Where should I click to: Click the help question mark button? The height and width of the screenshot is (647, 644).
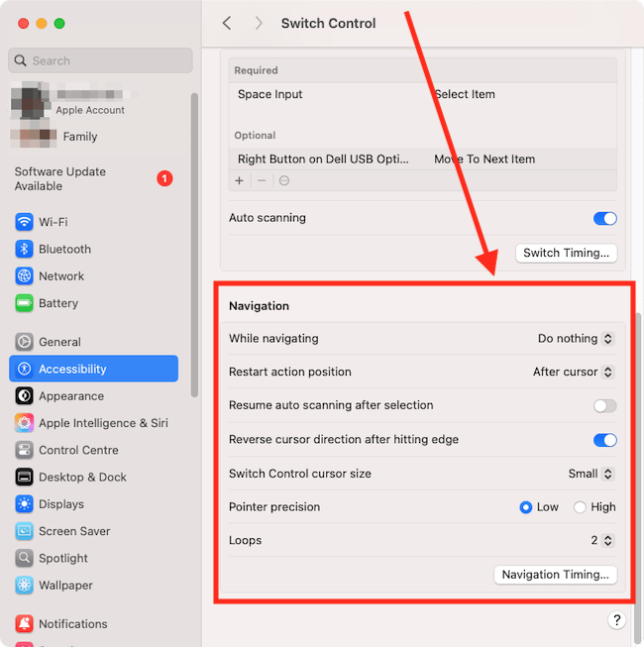click(x=616, y=620)
